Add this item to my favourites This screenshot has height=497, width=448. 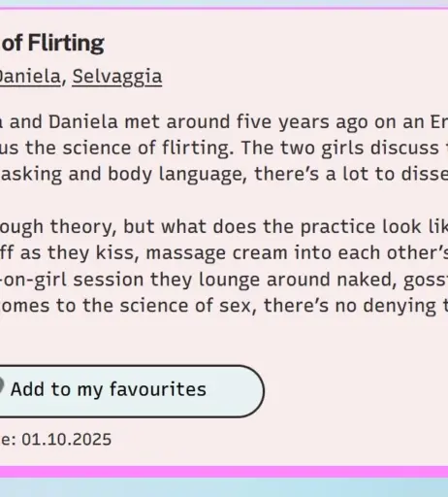131,391
